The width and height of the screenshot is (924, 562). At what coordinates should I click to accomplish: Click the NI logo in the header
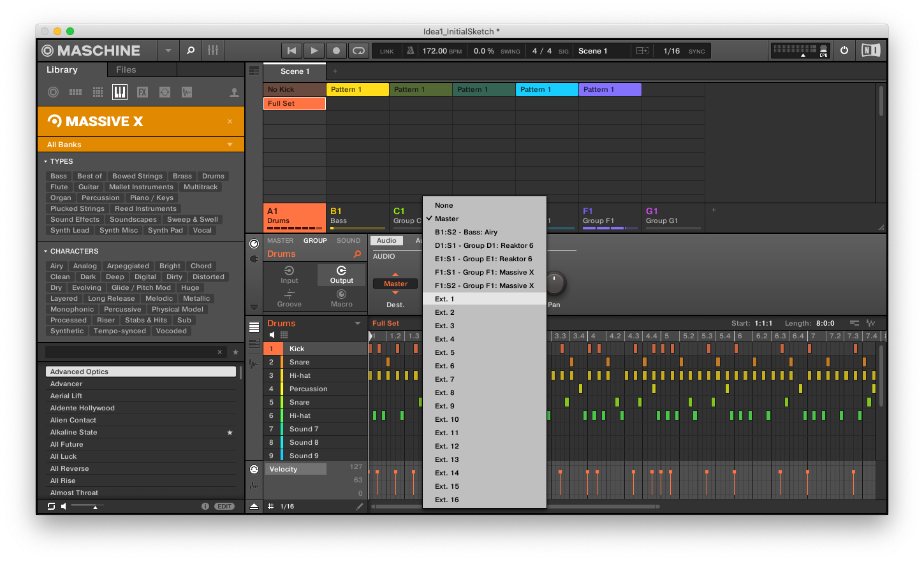point(870,50)
